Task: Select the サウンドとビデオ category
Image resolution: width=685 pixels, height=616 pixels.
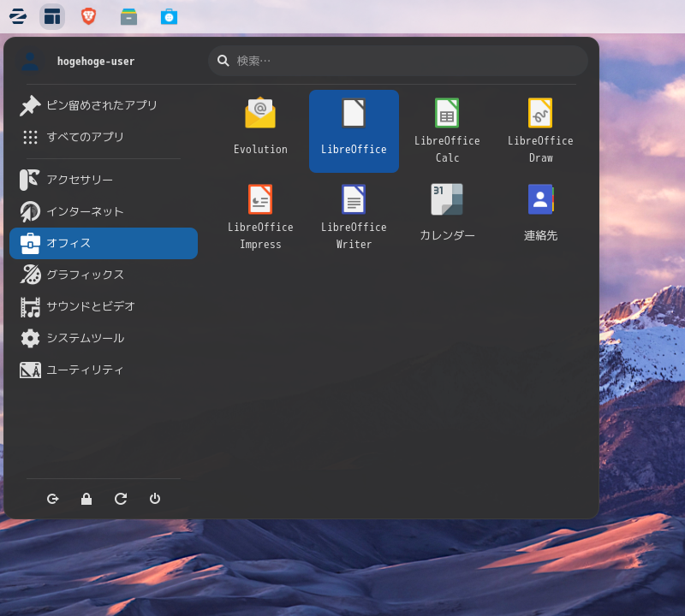Action: [104, 306]
